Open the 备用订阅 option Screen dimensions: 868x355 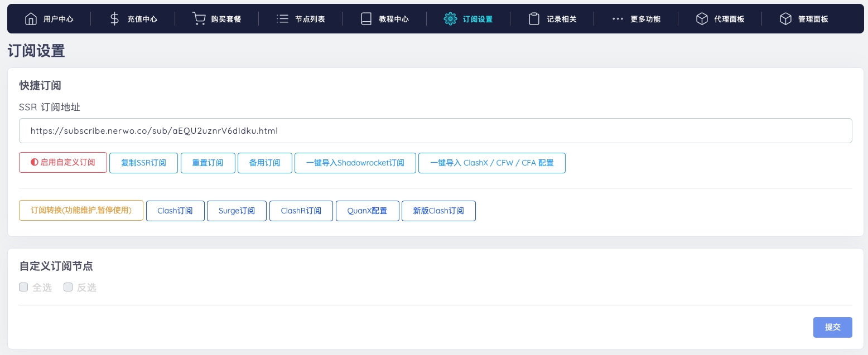264,163
